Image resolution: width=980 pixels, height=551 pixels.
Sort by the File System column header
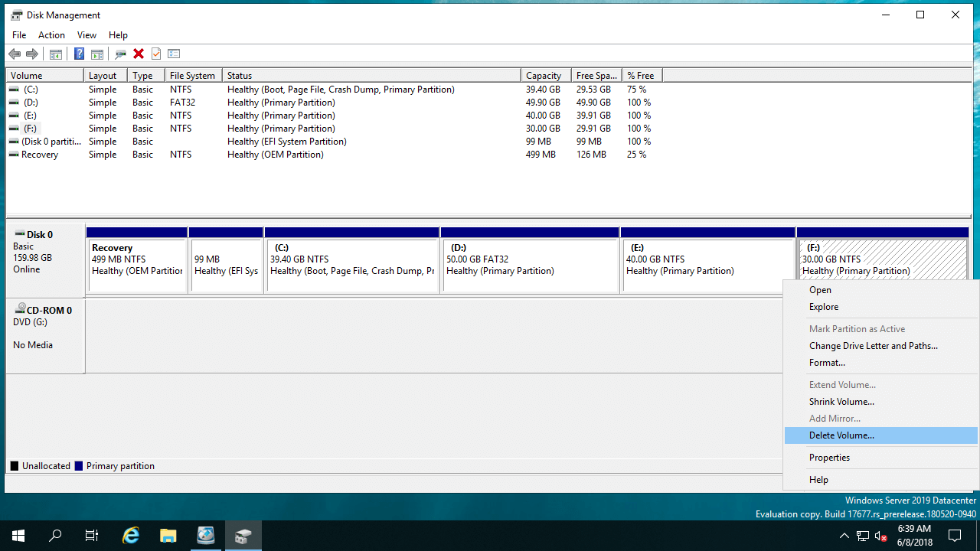pyautogui.click(x=192, y=76)
